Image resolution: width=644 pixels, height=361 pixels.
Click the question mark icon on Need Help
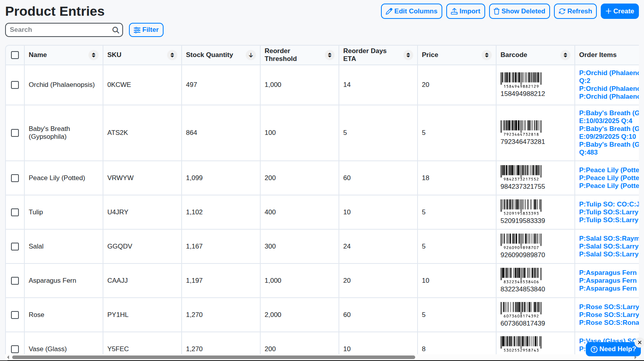click(595, 349)
